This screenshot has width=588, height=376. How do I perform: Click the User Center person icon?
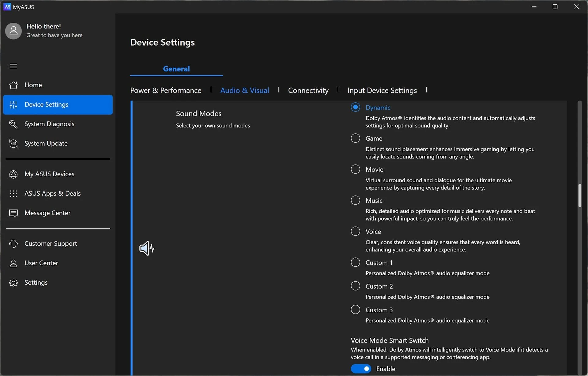click(13, 263)
